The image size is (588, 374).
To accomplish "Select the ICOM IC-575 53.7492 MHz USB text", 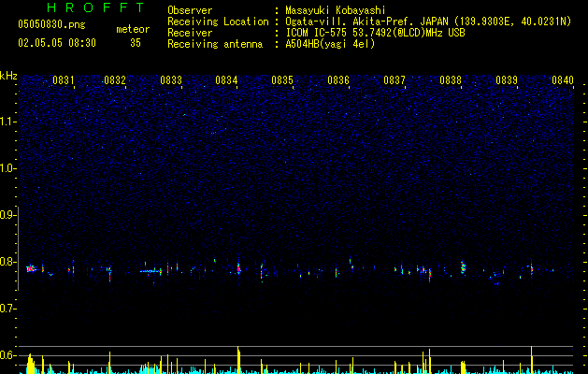I will tap(376, 33).
